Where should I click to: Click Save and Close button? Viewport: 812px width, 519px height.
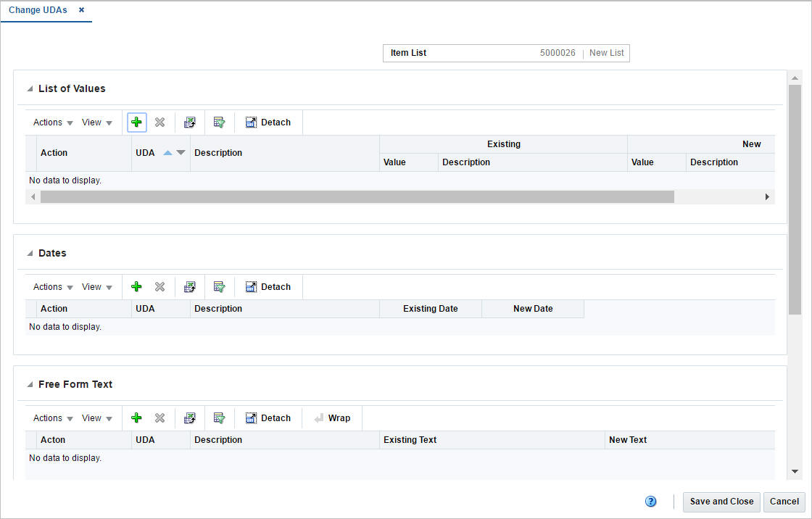tap(721, 502)
